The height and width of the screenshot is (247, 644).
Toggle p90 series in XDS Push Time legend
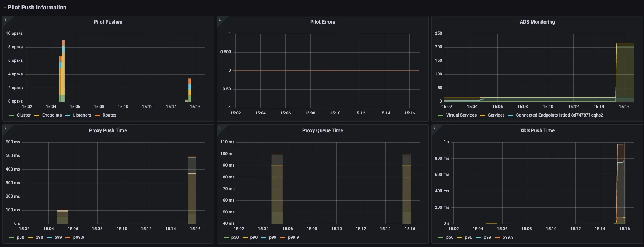coord(468,237)
